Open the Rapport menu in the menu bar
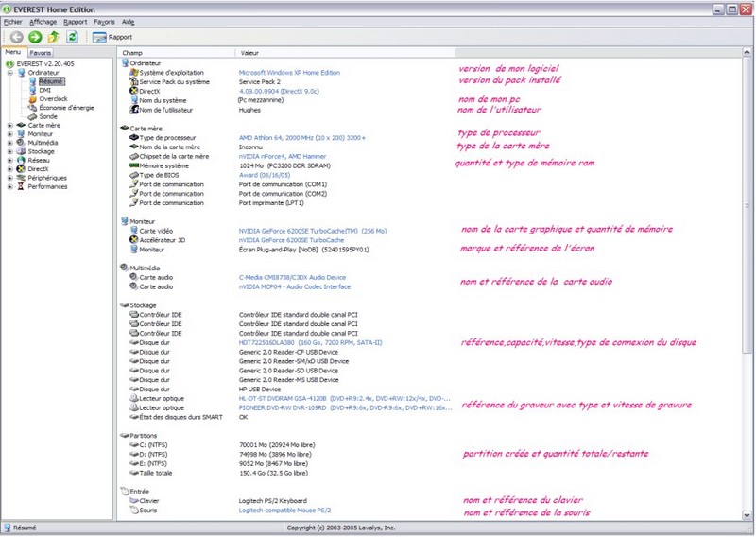The image size is (756, 537). tap(76, 22)
